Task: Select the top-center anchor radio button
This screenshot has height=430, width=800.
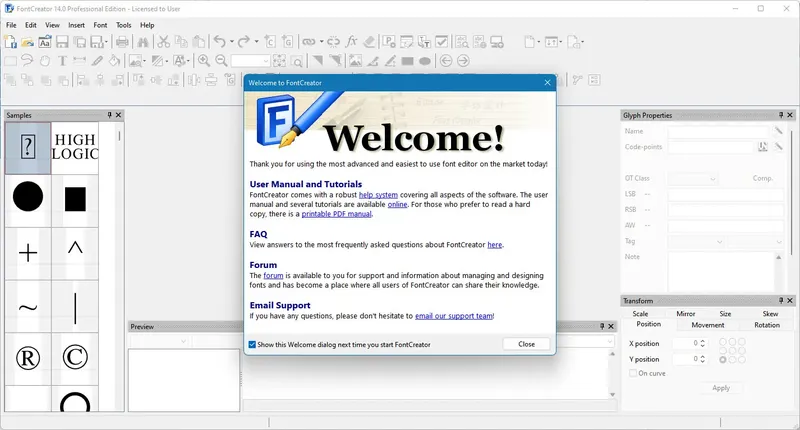Action: tap(732, 341)
